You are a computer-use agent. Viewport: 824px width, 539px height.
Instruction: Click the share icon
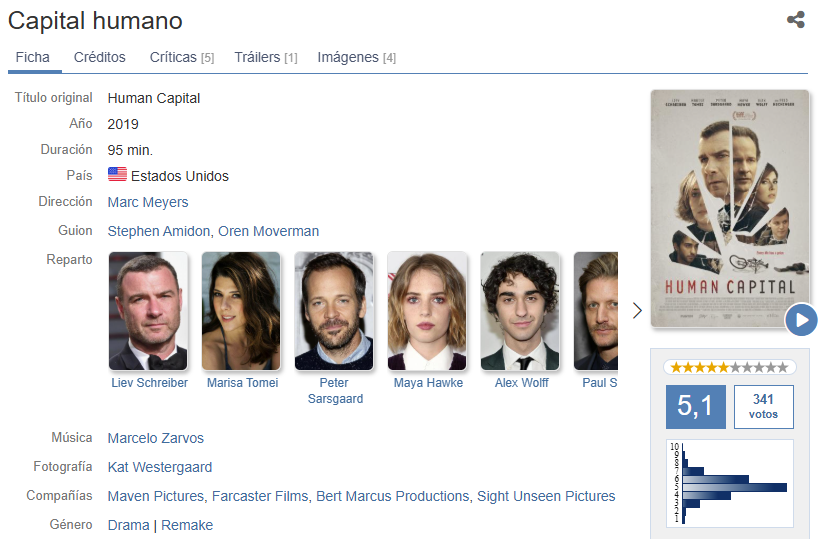pos(796,20)
